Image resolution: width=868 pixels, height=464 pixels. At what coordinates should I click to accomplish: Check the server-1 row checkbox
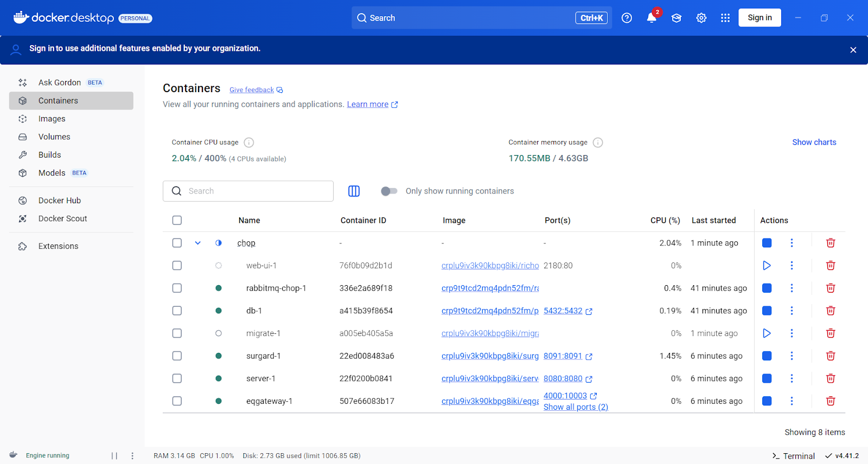pos(177,378)
